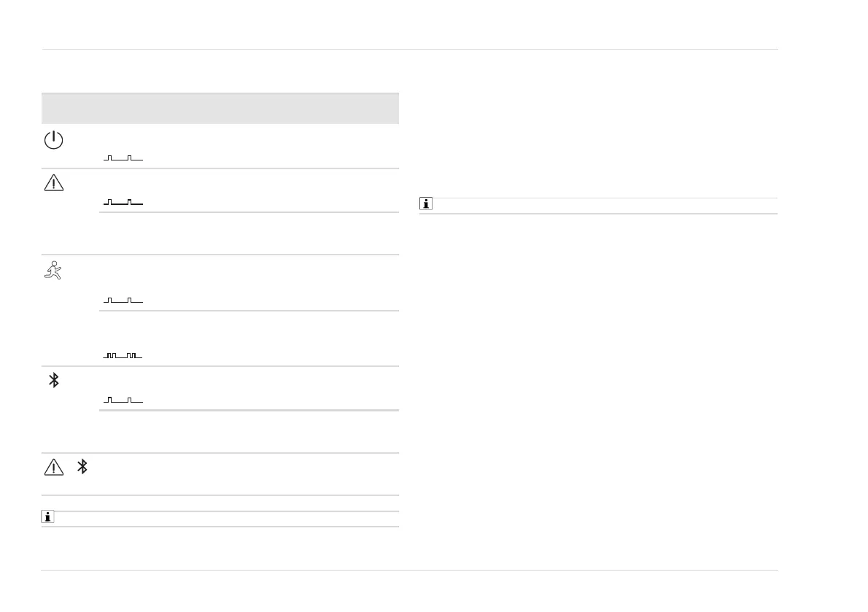Click the standalone Bluetooth icon

coord(54,380)
